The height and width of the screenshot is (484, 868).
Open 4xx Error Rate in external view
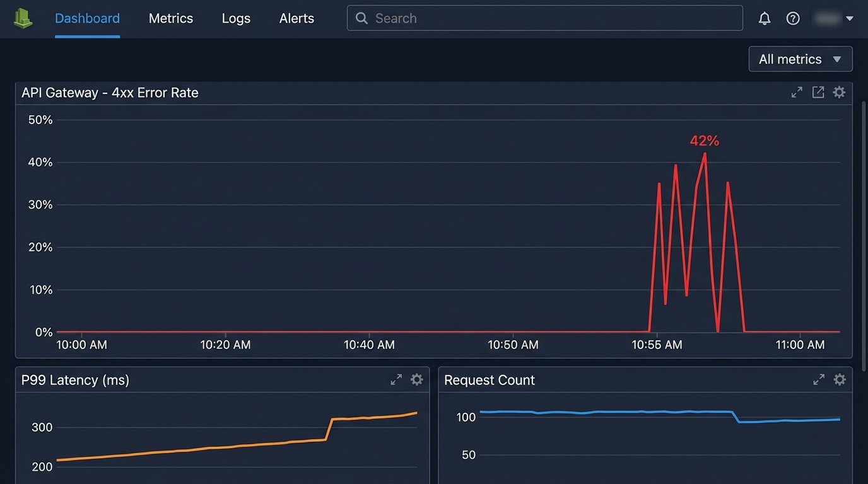pyautogui.click(x=818, y=92)
